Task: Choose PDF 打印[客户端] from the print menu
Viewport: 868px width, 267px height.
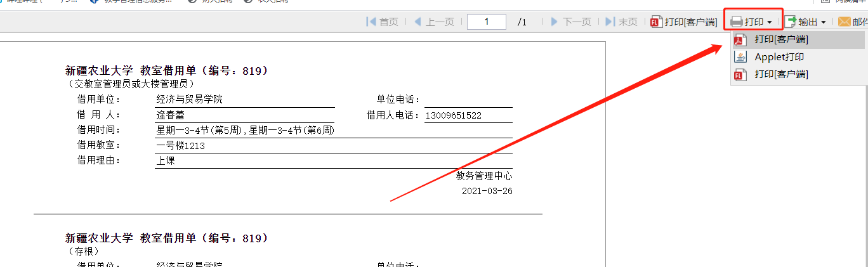Action: tap(780, 39)
